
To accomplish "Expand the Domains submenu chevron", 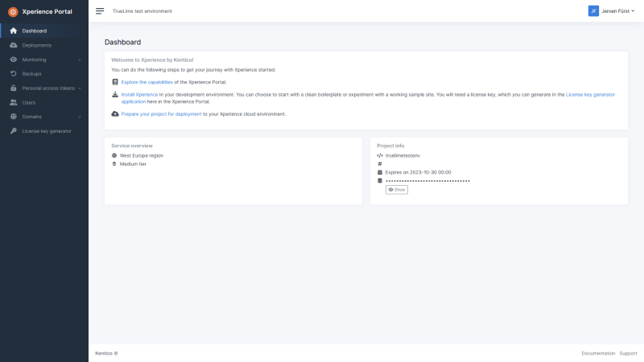I will [x=80, y=117].
